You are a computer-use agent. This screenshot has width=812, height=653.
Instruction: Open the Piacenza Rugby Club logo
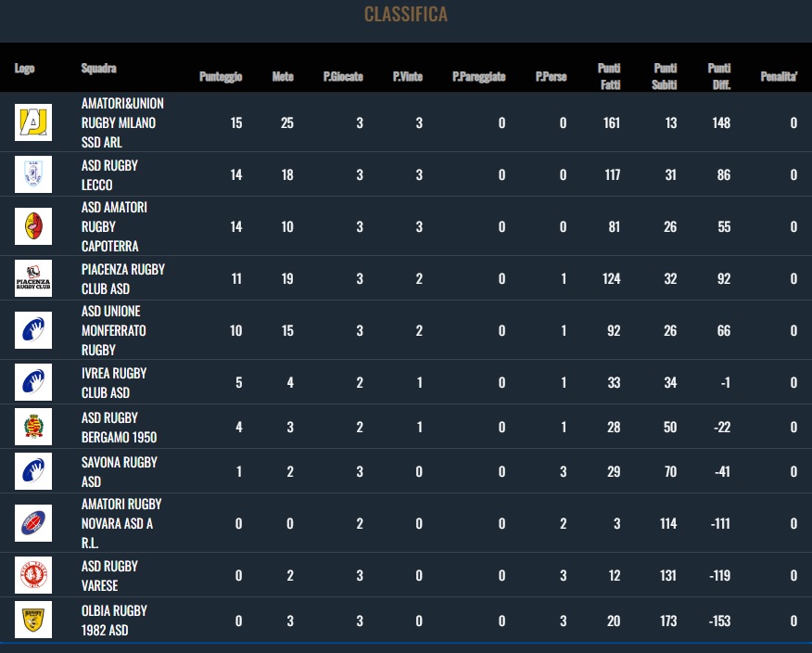coord(33,278)
